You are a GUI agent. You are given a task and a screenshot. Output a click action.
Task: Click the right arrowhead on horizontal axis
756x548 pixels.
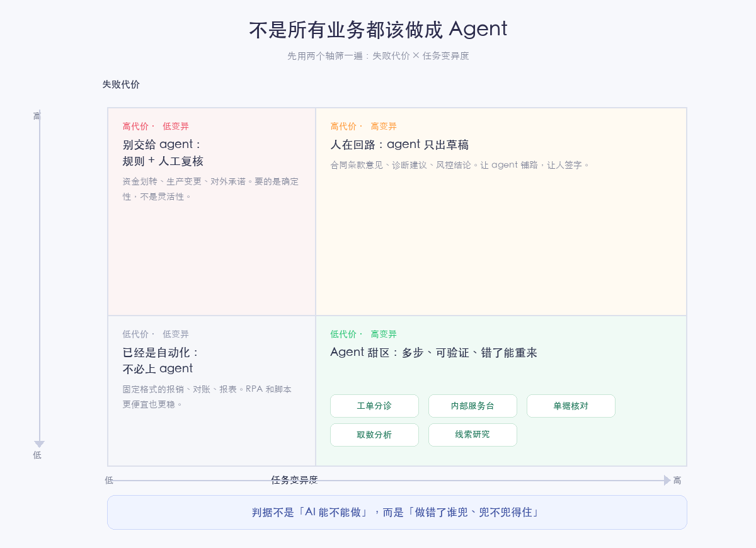point(667,480)
